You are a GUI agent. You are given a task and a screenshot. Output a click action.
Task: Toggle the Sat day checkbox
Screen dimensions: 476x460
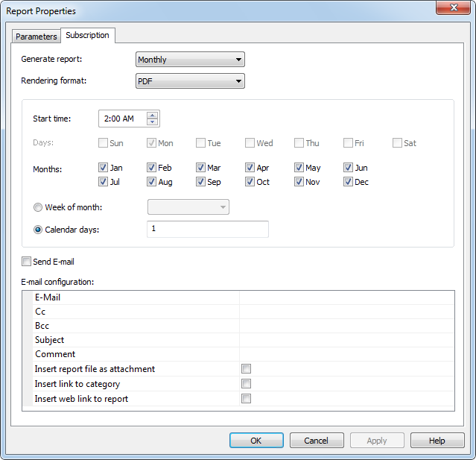click(x=397, y=143)
